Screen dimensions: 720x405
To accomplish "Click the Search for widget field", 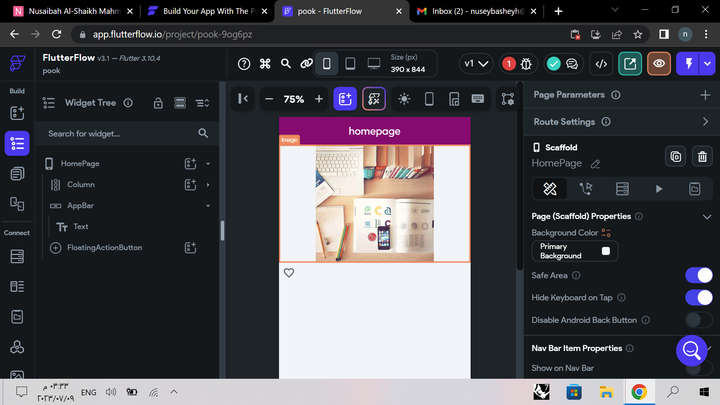I will 120,133.
